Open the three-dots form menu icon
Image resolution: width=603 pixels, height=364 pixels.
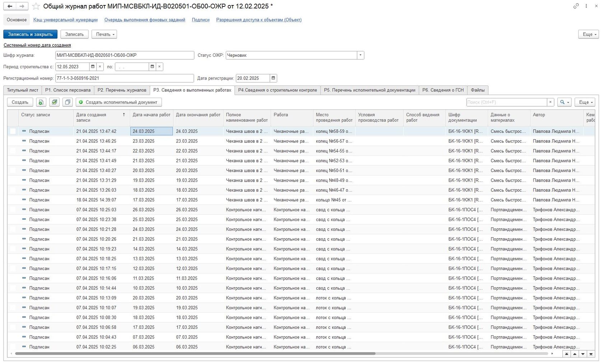(x=586, y=6)
